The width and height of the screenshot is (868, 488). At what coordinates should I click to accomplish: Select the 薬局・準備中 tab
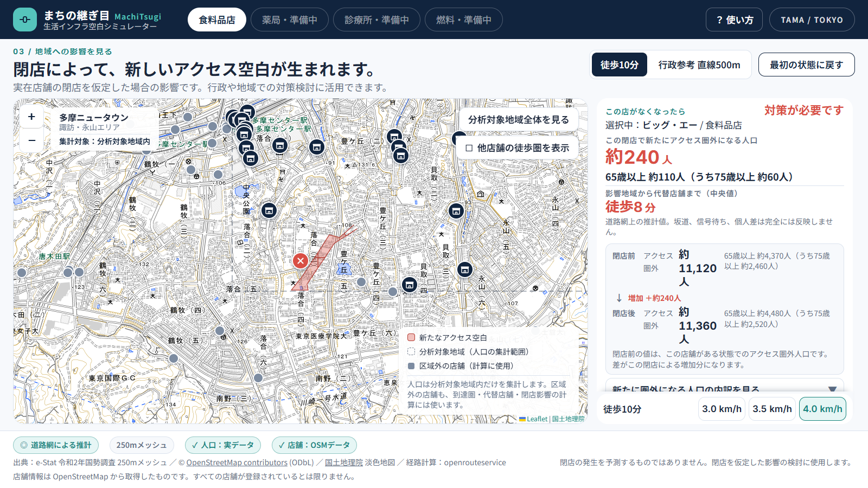point(290,20)
